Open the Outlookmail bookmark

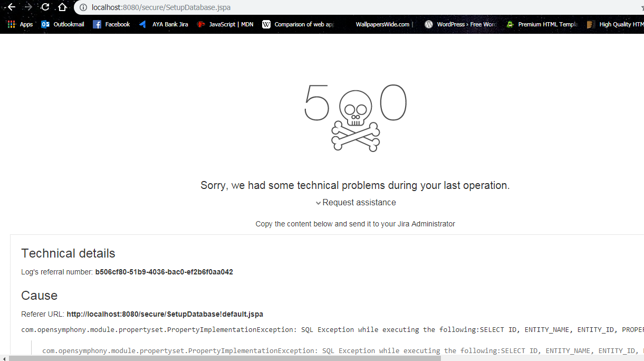pyautogui.click(x=63, y=24)
